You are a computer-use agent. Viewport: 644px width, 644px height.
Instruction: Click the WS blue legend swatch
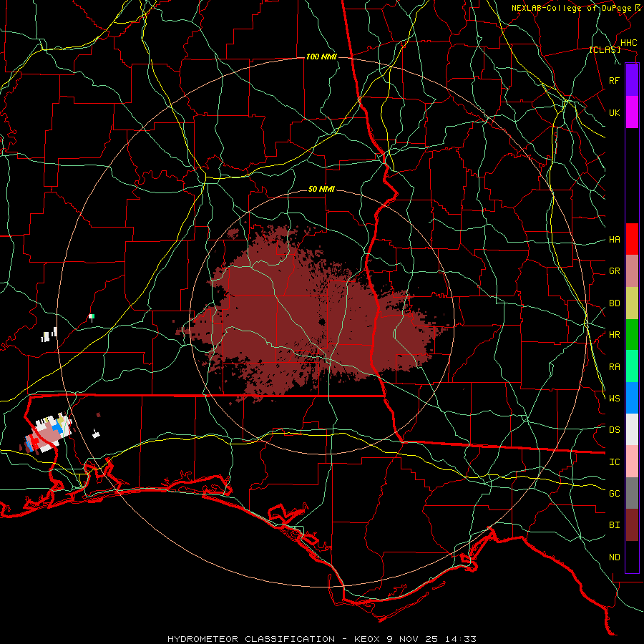click(632, 398)
